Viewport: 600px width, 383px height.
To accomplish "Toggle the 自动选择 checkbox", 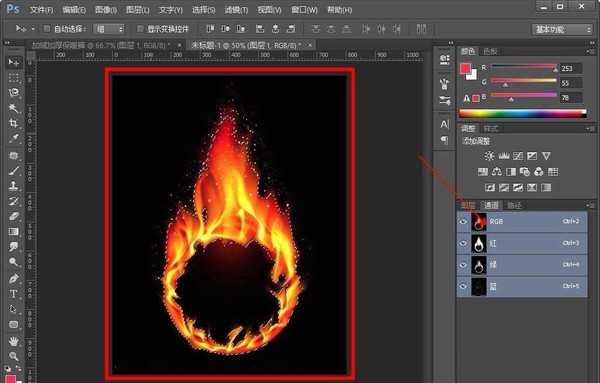I will (x=47, y=29).
